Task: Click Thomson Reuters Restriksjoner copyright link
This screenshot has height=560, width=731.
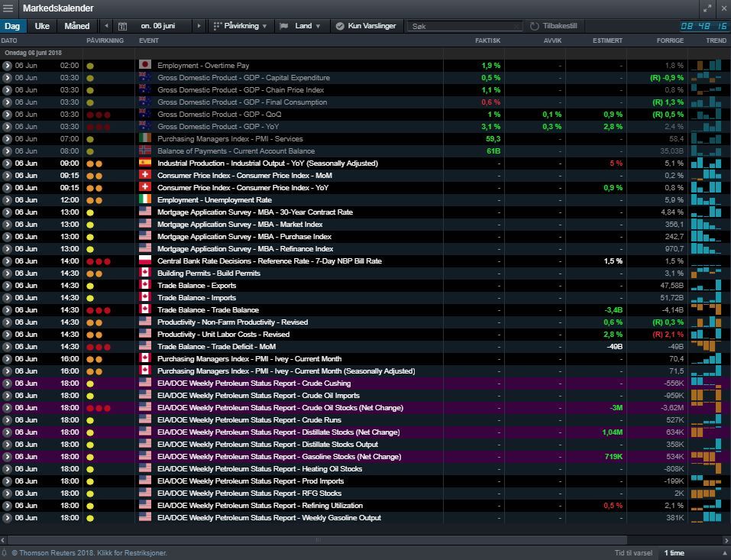Action: [x=89, y=553]
